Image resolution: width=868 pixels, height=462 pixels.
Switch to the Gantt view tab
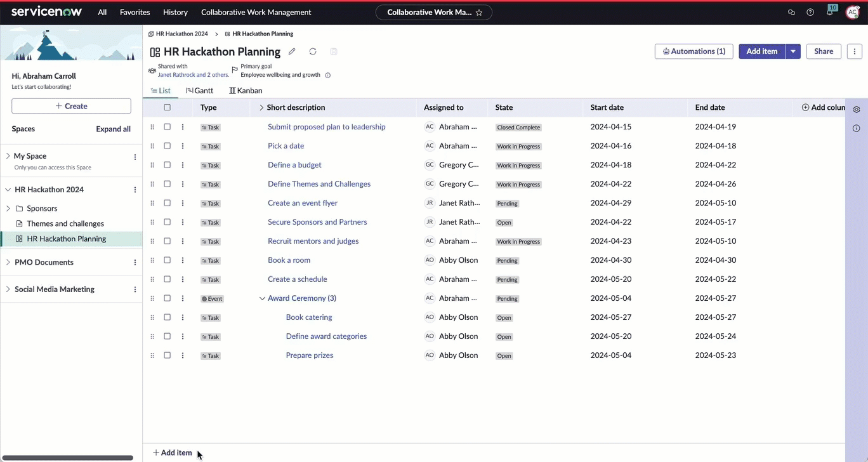[199, 91]
